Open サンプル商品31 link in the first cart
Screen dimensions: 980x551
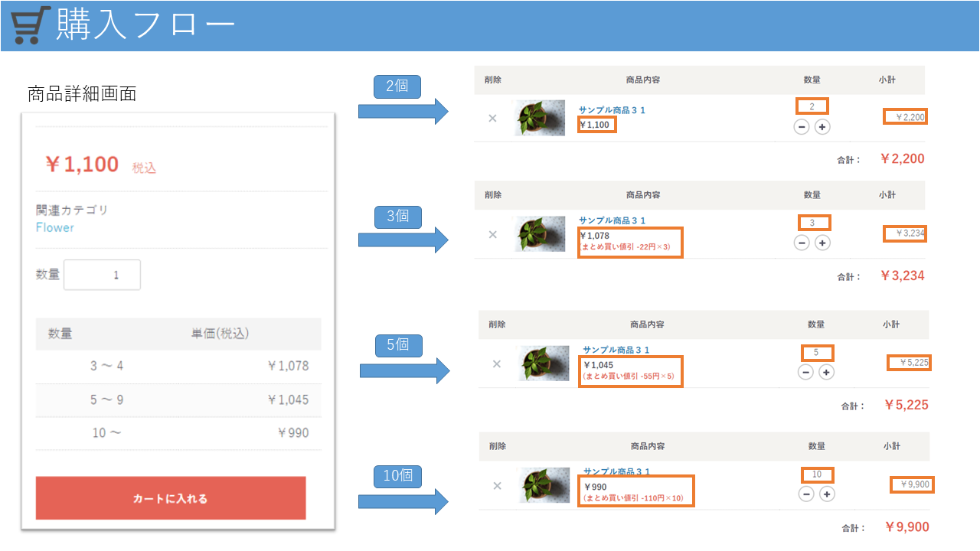coord(612,111)
